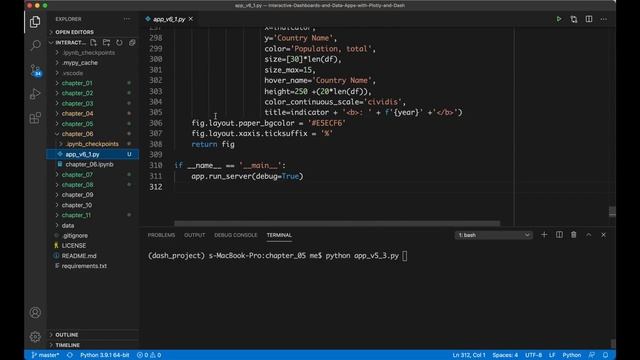Screen dimensions: 640x360
Task: Expand the chapter_01 folder
Action: tap(77, 83)
